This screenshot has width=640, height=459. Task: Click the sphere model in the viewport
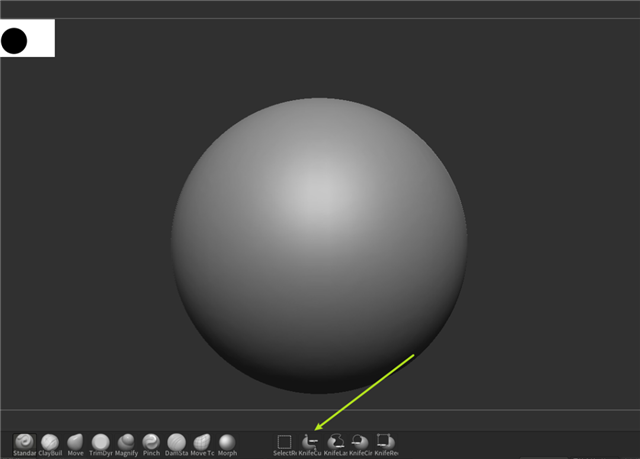point(319,246)
